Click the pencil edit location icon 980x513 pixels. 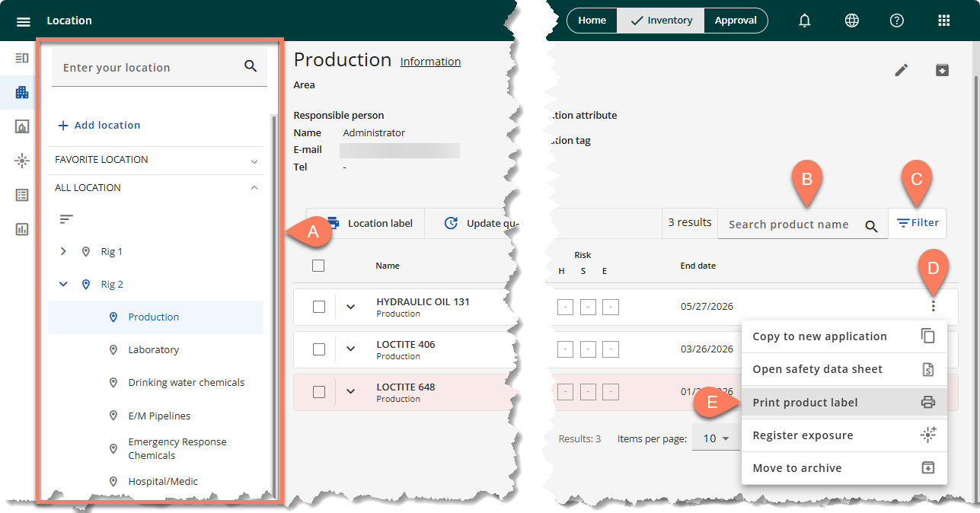pos(902,70)
